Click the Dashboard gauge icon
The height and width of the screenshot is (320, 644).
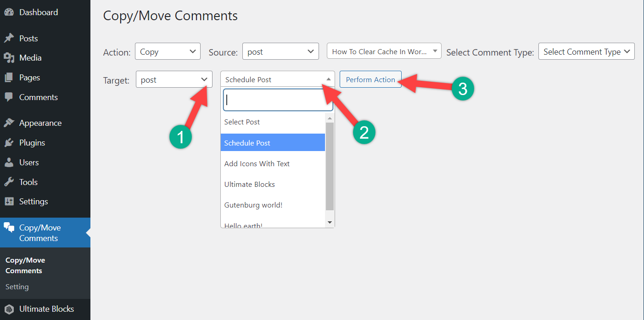click(9, 12)
